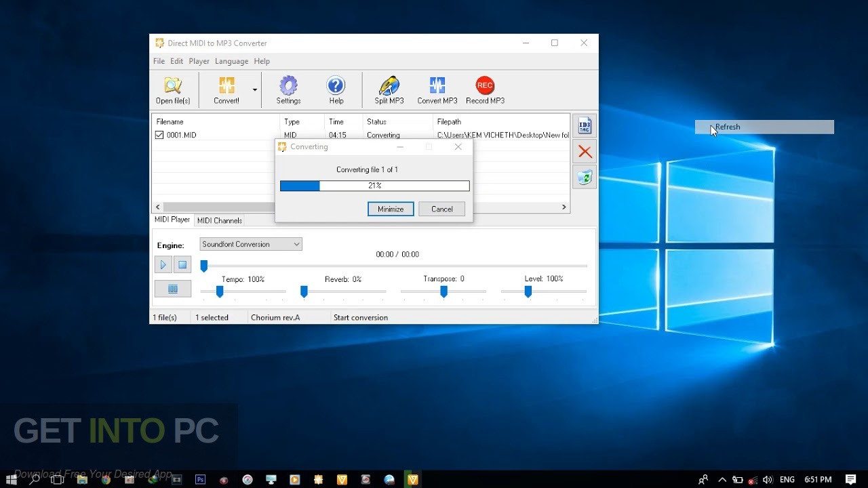
Task: Click the Split MP3 icon
Action: [388, 89]
